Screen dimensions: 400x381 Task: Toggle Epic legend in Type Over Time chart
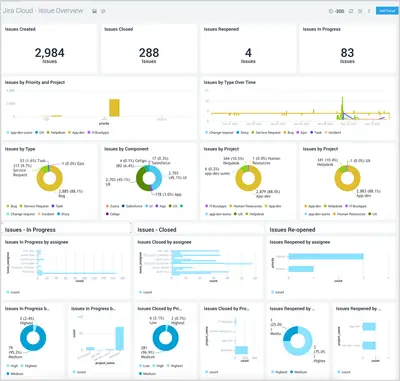pyautogui.click(x=302, y=132)
